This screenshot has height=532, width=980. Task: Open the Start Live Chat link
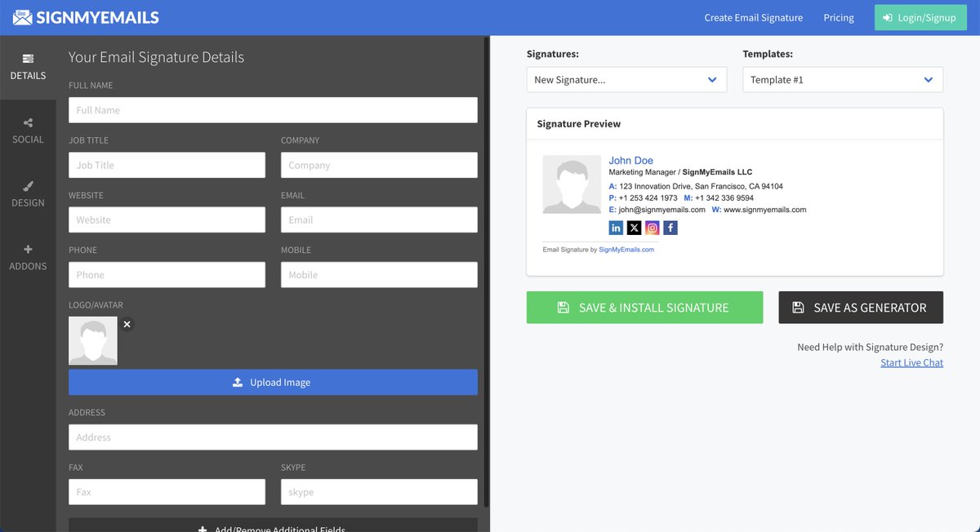[911, 362]
